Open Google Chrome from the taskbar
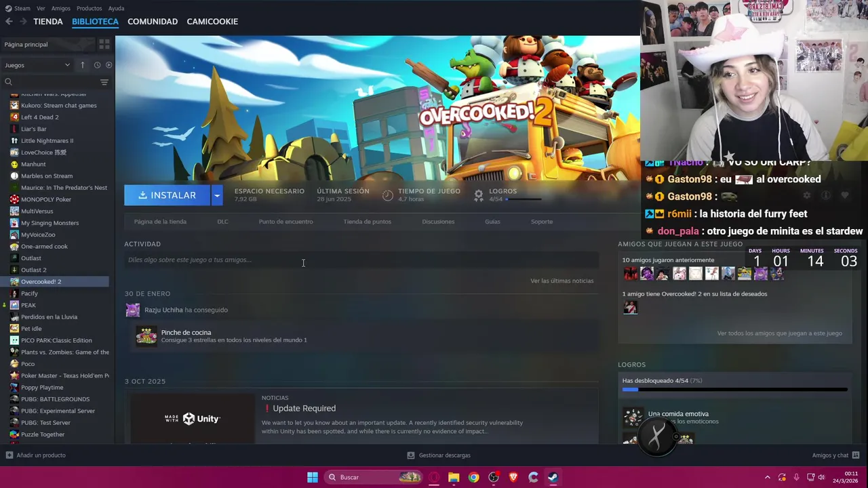This screenshot has width=868, height=488. tap(473, 477)
